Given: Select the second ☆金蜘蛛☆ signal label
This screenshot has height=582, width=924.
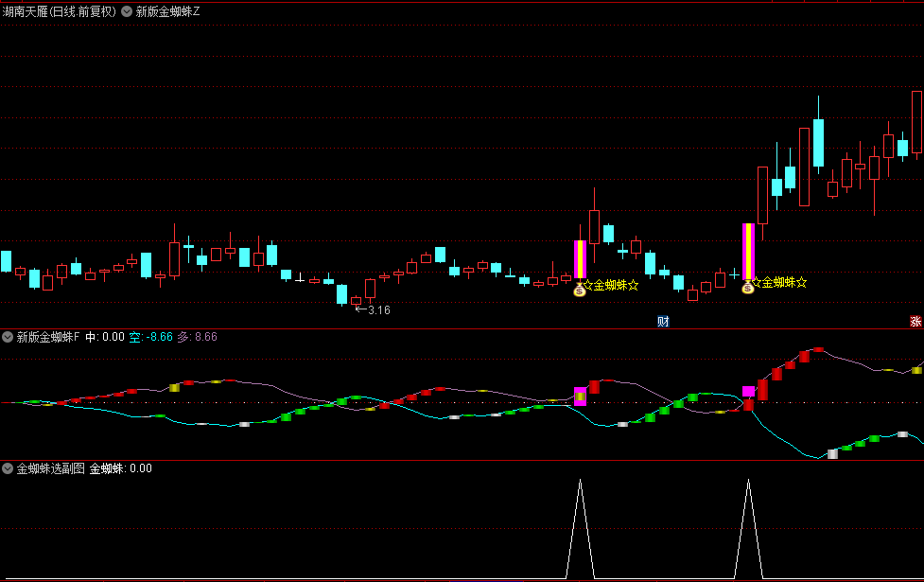Looking at the screenshot, I should (x=779, y=282).
